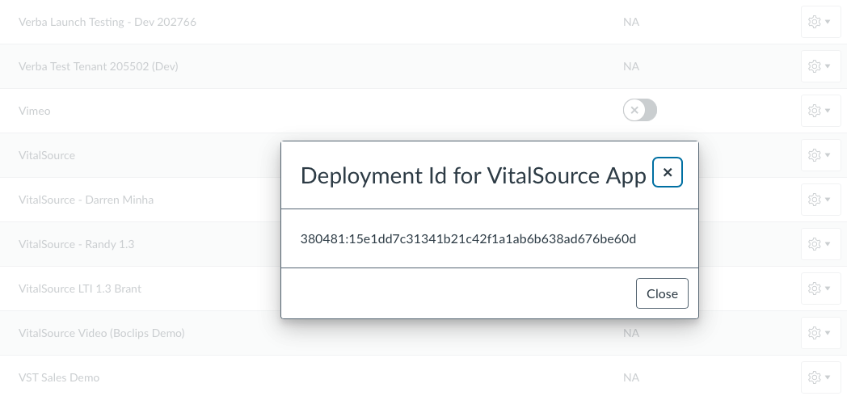This screenshot has height=396, width=868.
Task: Click NA value in VST Sales Demo row
Action: pyautogui.click(x=631, y=377)
